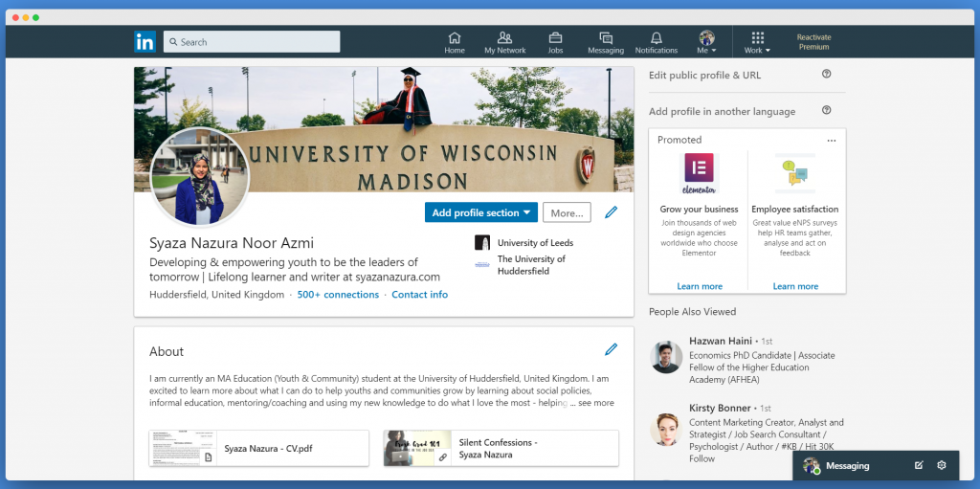This screenshot has height=489, width=980.
Task: Click Kirsty Bonner's avatar photo
Action: tap(666, 430)
